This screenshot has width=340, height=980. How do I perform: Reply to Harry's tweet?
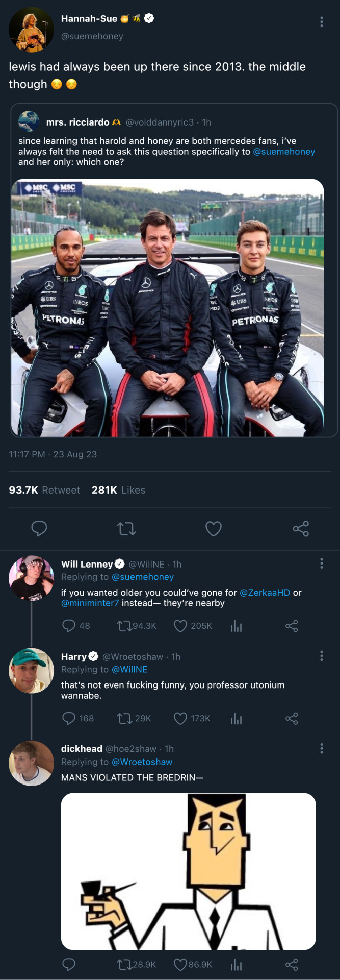69,718
